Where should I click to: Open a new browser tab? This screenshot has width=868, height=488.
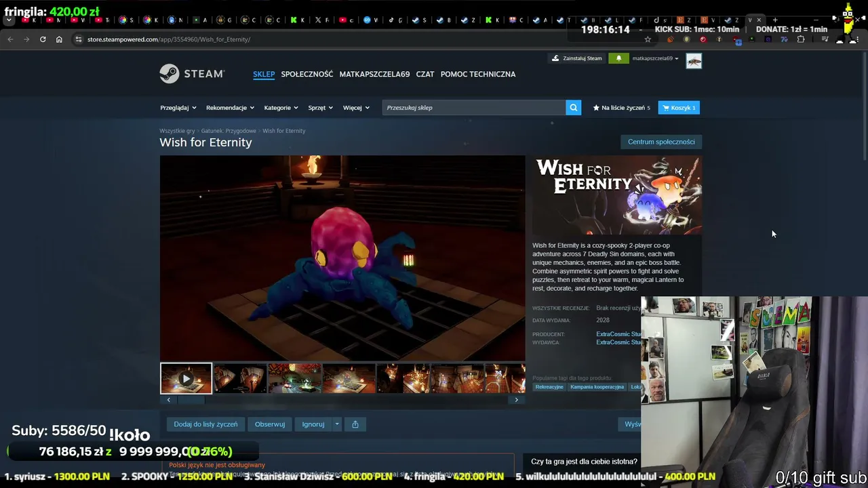(775, 20)
